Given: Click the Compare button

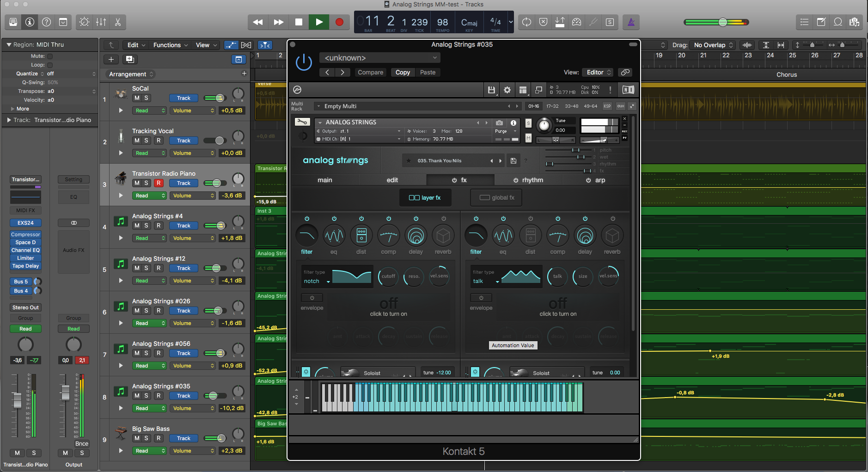Looking at the screenshot, I should tap(370, 72).
